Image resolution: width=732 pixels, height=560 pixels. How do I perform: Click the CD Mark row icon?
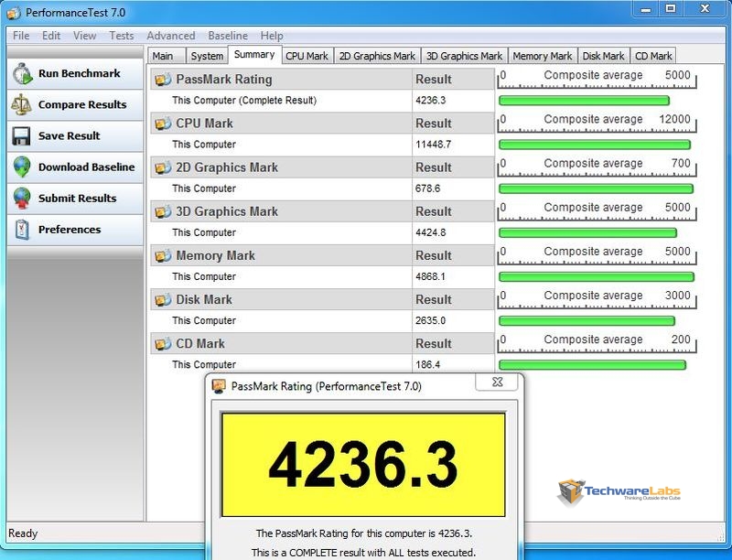[163, 343]
